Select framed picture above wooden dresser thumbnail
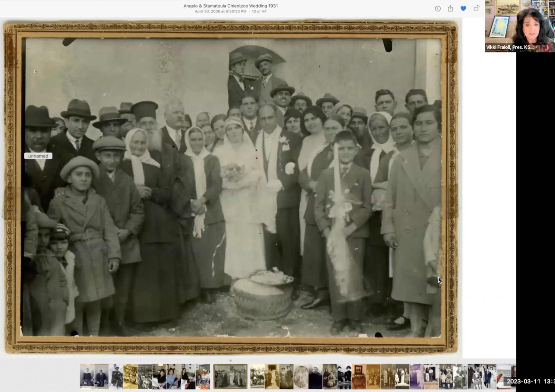The width and height of the screenshot is (555, 392). (x=359, y=376)
